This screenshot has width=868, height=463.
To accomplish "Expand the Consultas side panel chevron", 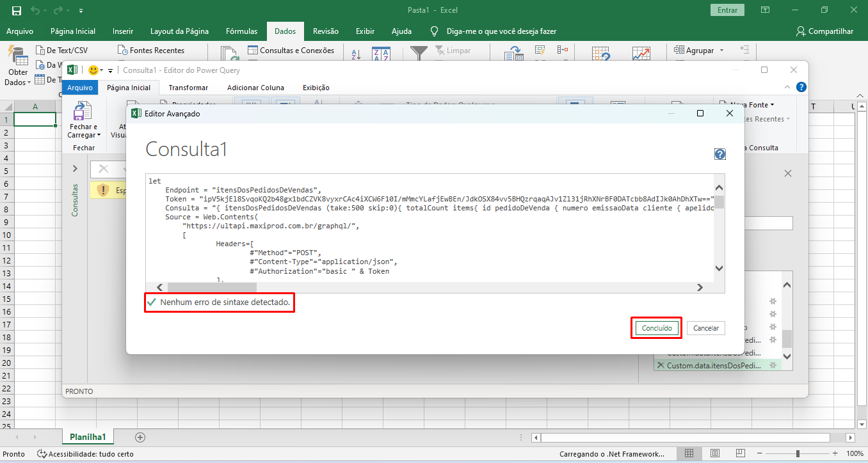I will (75, 169).
